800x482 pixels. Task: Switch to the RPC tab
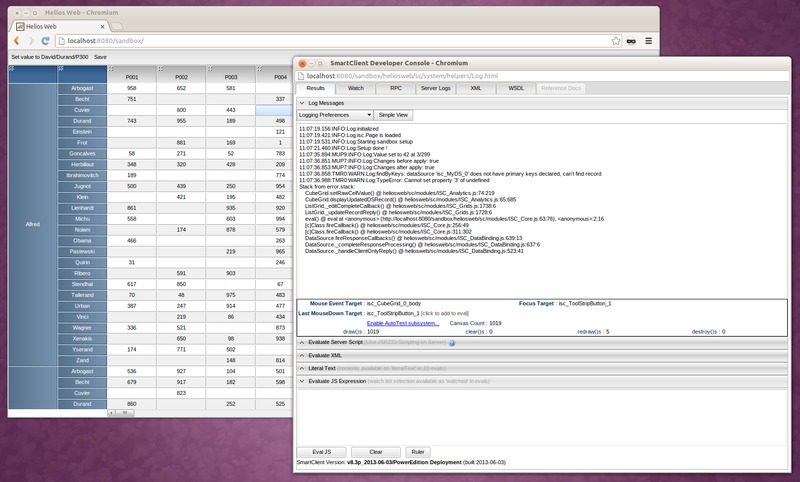[x=396, y=88]
